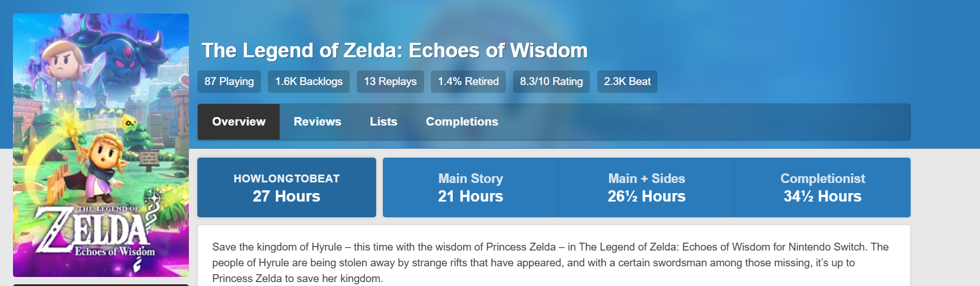This screenshot has height=286, width=980.
Task: Click the 2.3K Beat badge
Action: point(627,82)
